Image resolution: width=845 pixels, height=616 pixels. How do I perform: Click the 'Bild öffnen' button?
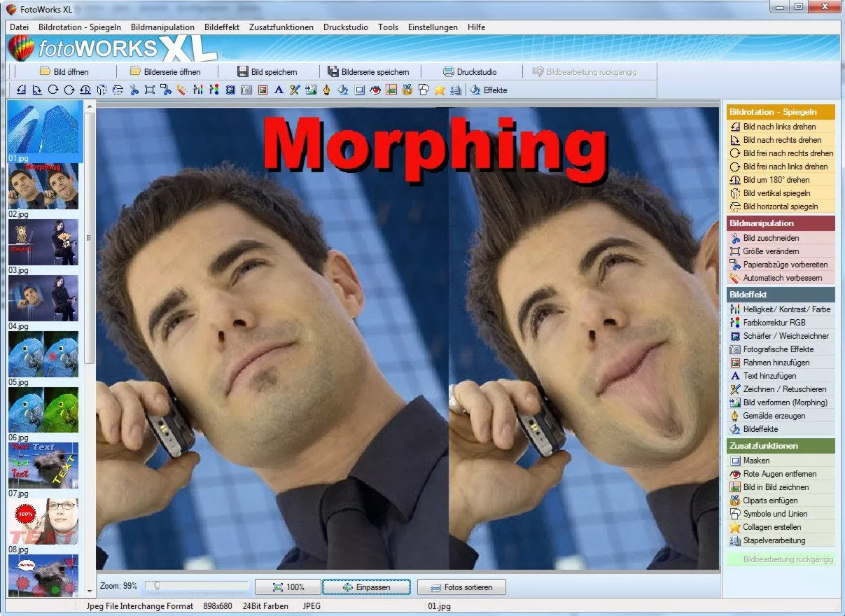click(64, 71)
